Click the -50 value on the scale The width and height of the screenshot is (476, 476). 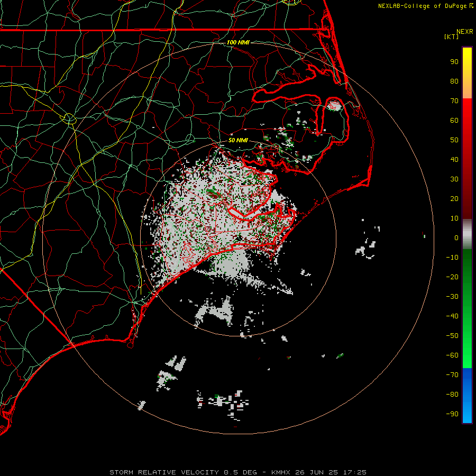(x=452, y=336)
